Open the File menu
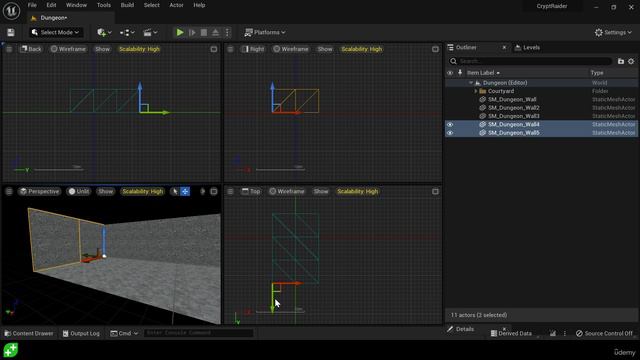 pyautogui.click(x=32, y=5)
